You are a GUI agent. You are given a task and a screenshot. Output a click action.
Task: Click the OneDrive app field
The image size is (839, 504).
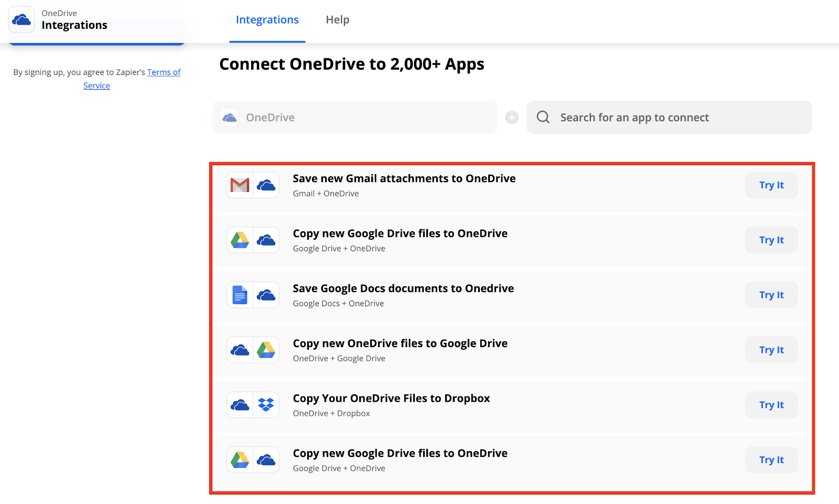(x=354, y=117)
